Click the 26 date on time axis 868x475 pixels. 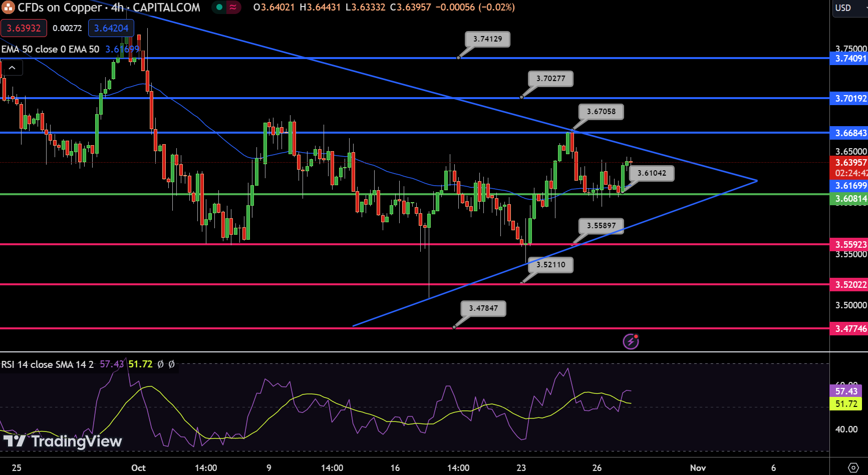click(597, 468)
